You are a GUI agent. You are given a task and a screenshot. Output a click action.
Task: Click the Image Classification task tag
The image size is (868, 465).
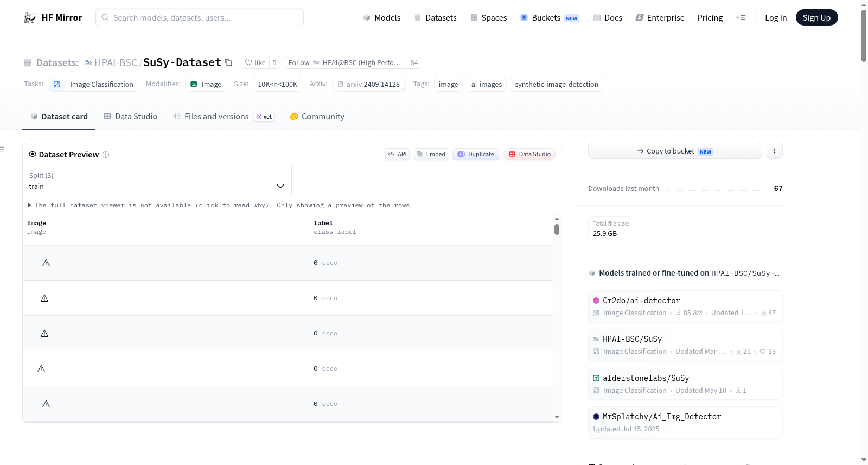(93, 85)
